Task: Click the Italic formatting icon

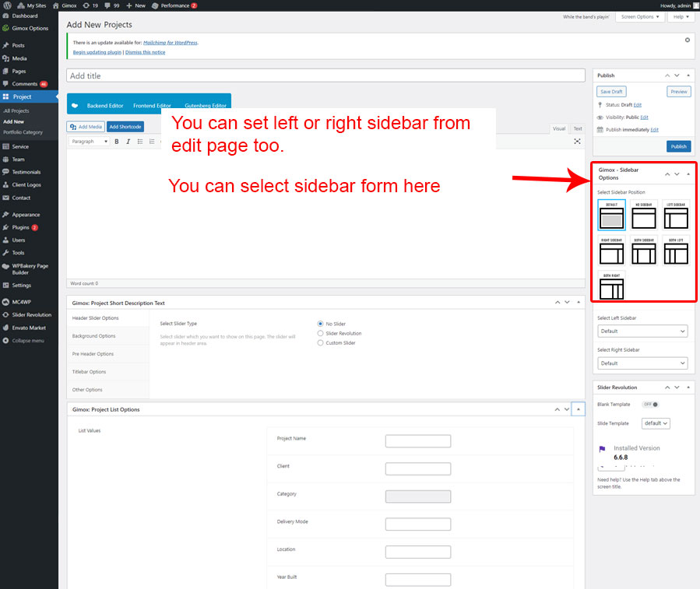Action: (128, 142)
